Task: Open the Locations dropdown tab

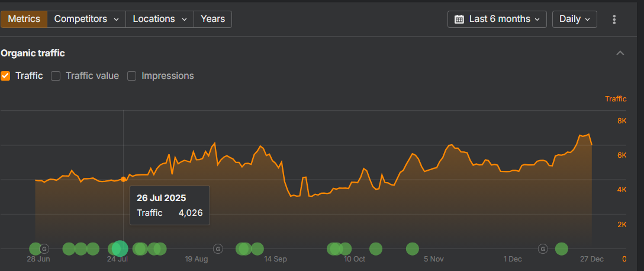Action: click(x=160, y=20)
